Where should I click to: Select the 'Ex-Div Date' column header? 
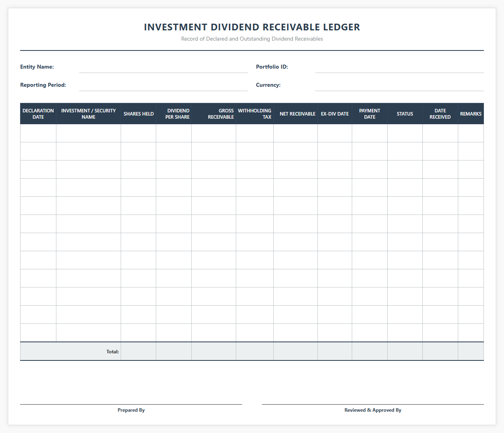click(335, 114)
